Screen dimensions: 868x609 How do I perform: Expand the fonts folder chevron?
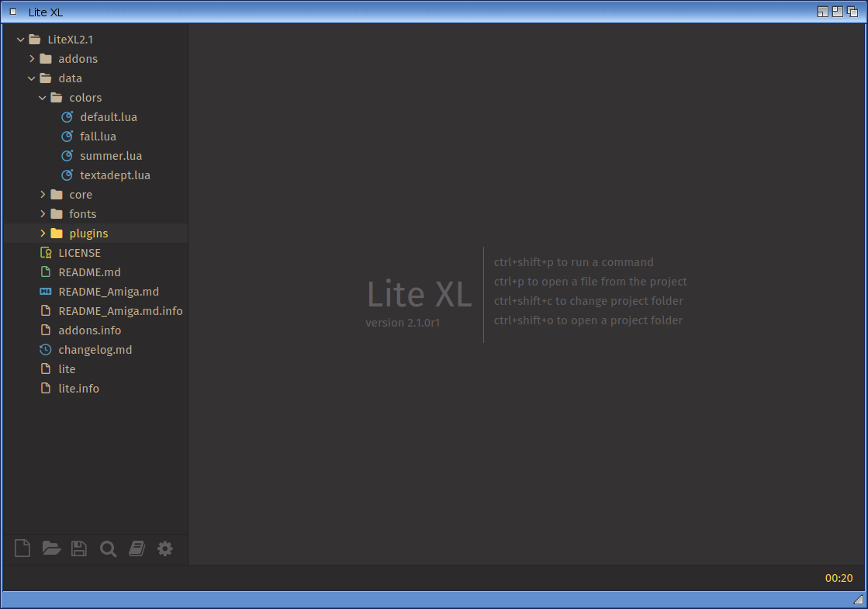[43, 213]
